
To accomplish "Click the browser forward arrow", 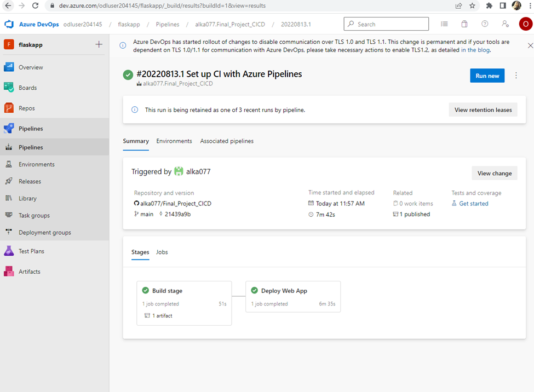I will click(21, 5).
